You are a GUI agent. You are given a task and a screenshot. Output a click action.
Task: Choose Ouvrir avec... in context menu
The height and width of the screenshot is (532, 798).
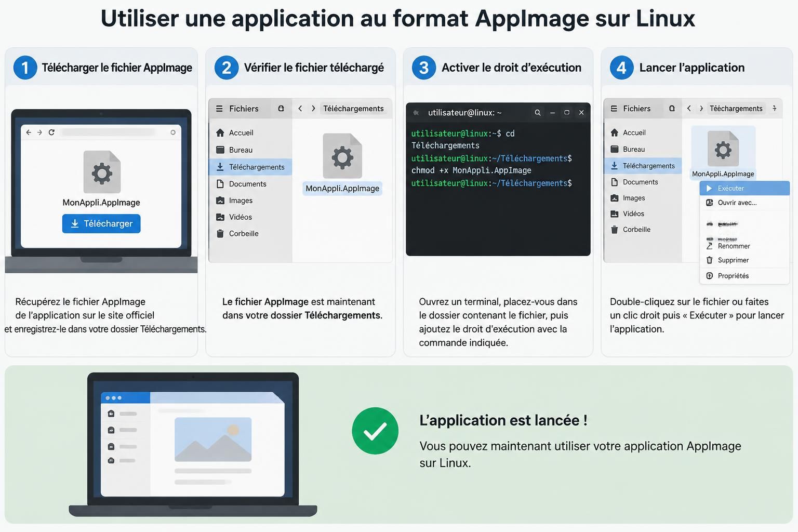coord(744,203)
